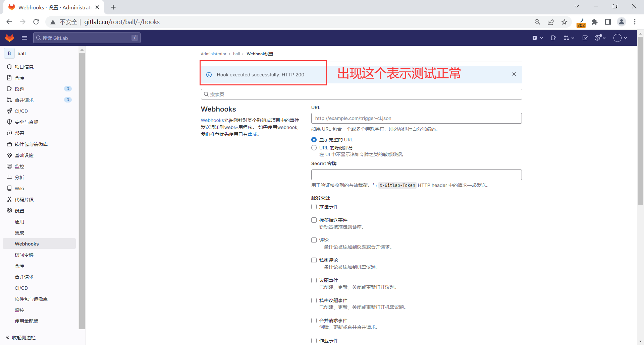
Task: Open the help menu dropdown
Action: point(600,38)
